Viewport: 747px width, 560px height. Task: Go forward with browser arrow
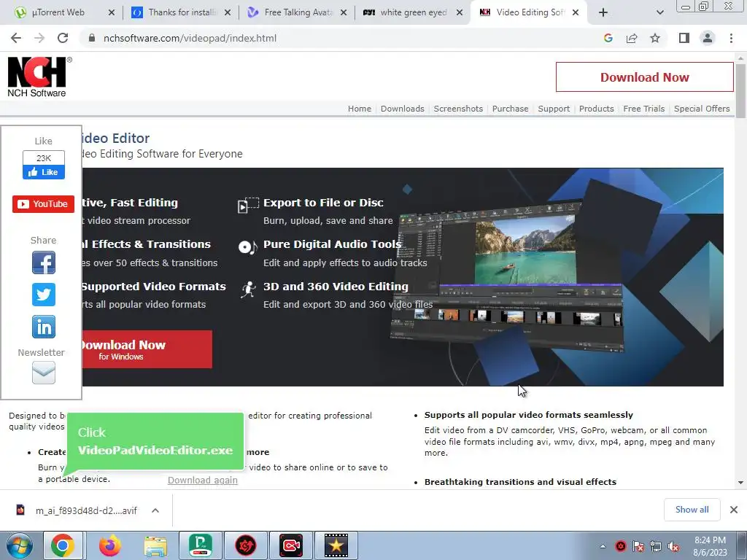tap(39, 38)
